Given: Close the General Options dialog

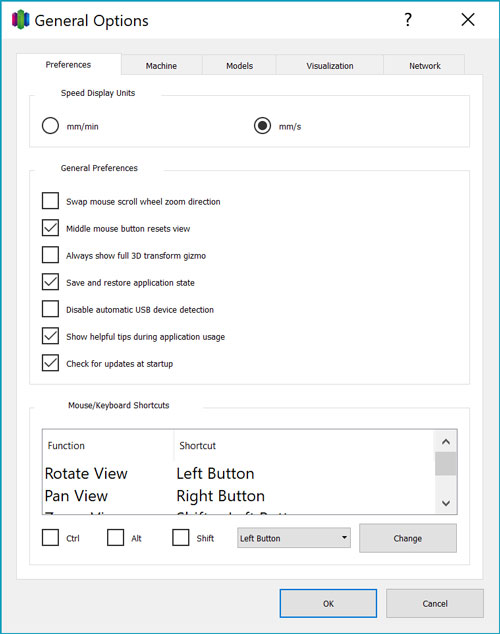Looking at the screenshot, I should point(468,19).
